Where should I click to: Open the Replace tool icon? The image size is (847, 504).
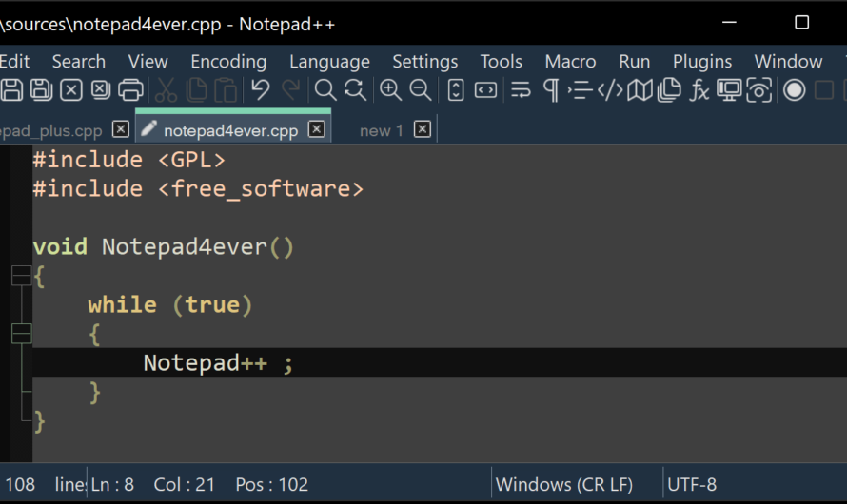pos(355,90)
